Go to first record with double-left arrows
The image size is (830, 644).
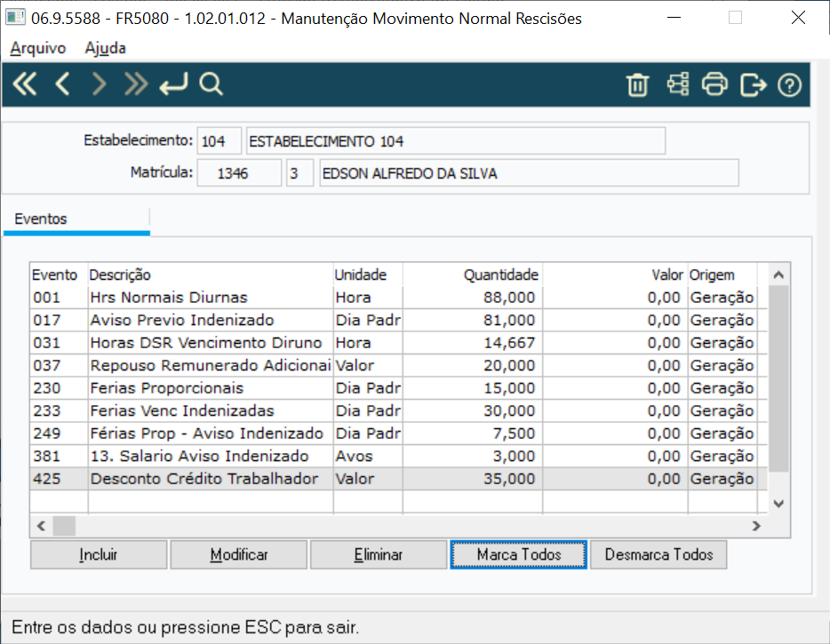[24, 84]
